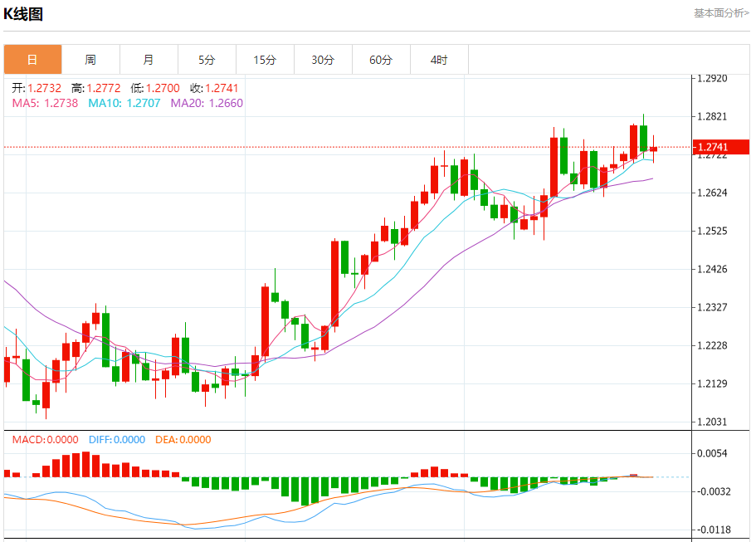Click the 1.2821 price axis label
756x542 pixels.
712,117
